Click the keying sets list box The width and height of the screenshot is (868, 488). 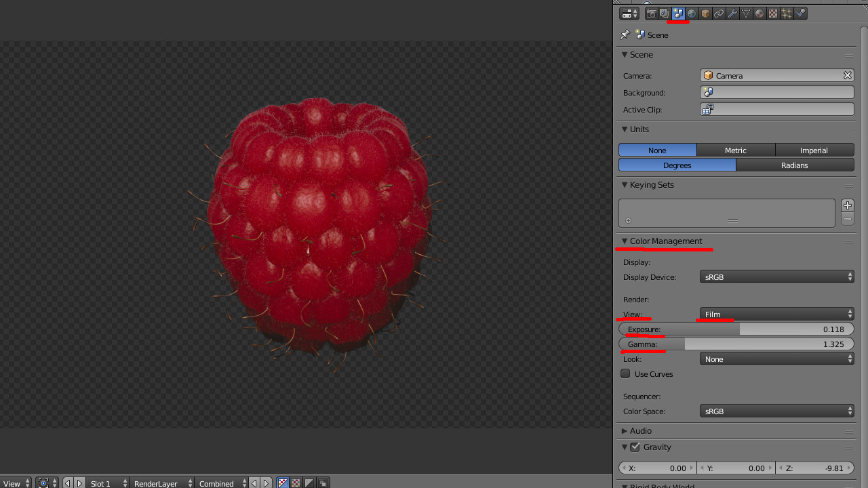727,213
